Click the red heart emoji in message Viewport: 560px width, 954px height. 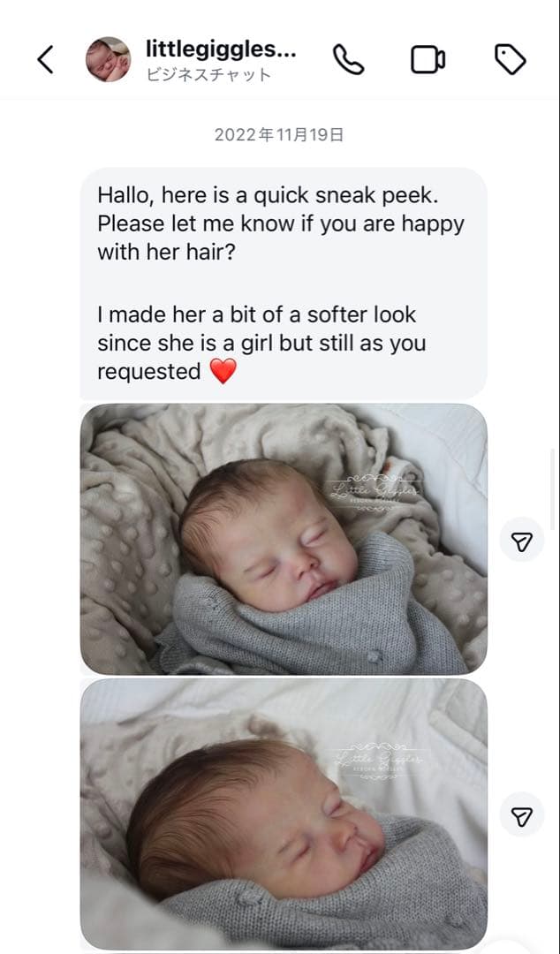tap(223, 372)
